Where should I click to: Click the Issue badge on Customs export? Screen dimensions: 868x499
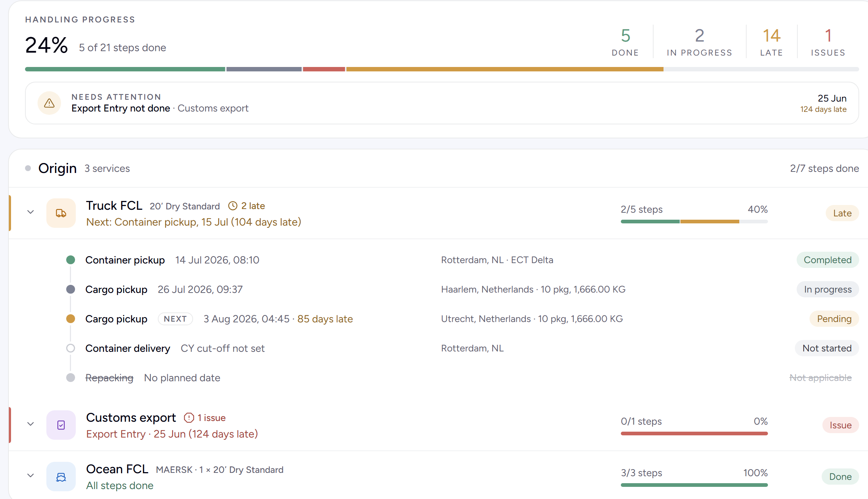point(840,425)
